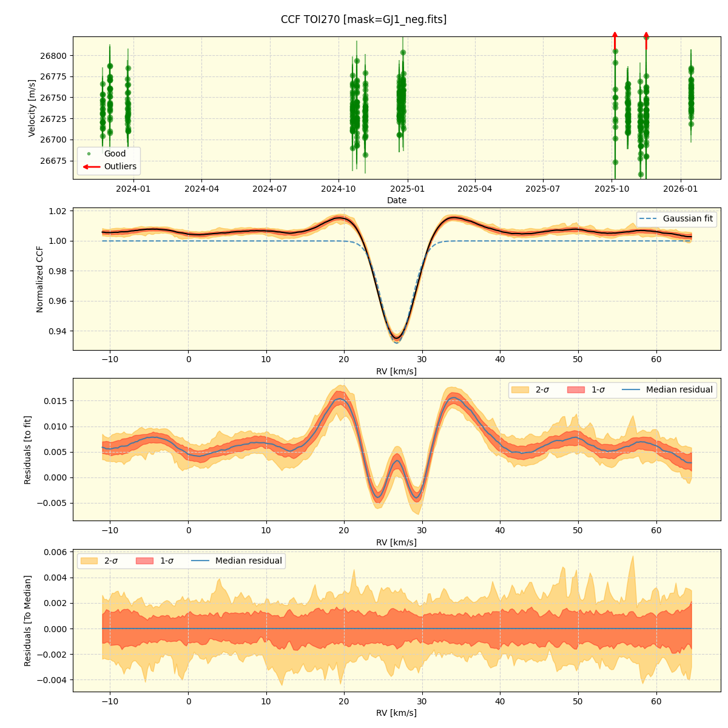This screenshot has width=728, height=728.
Task: Click the 'RV [km/s]' label under bottom plot
Action: pos(397,713)
